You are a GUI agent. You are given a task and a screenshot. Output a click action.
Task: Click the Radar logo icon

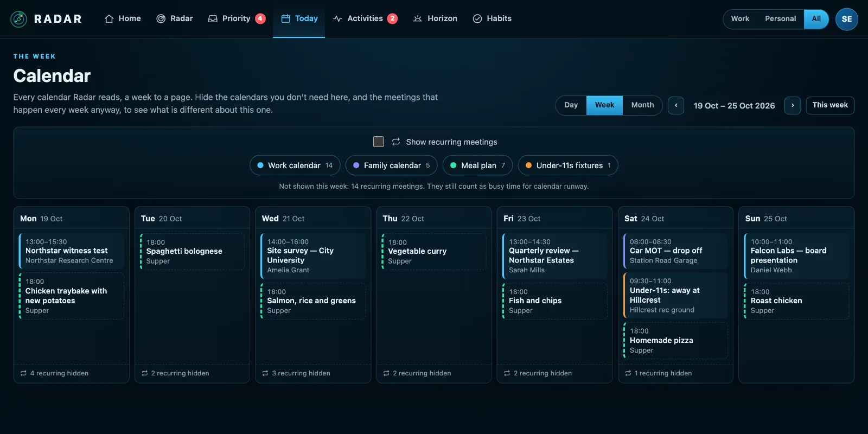19,19
